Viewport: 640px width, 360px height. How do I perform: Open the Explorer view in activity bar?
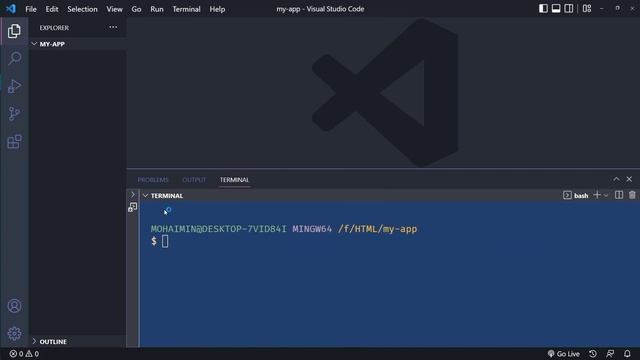click(x=14, y=31)
